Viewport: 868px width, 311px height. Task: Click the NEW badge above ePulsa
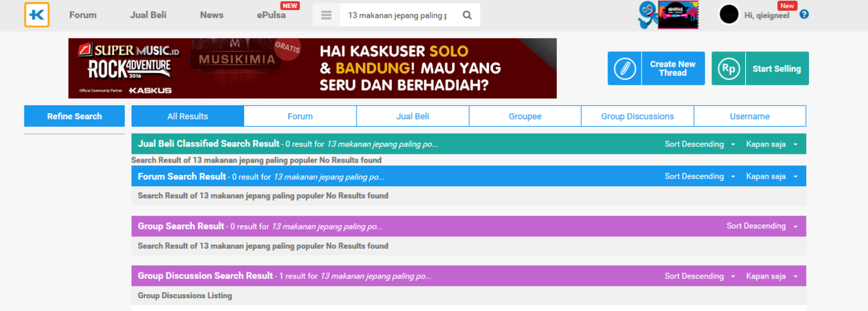pos(290,5)
